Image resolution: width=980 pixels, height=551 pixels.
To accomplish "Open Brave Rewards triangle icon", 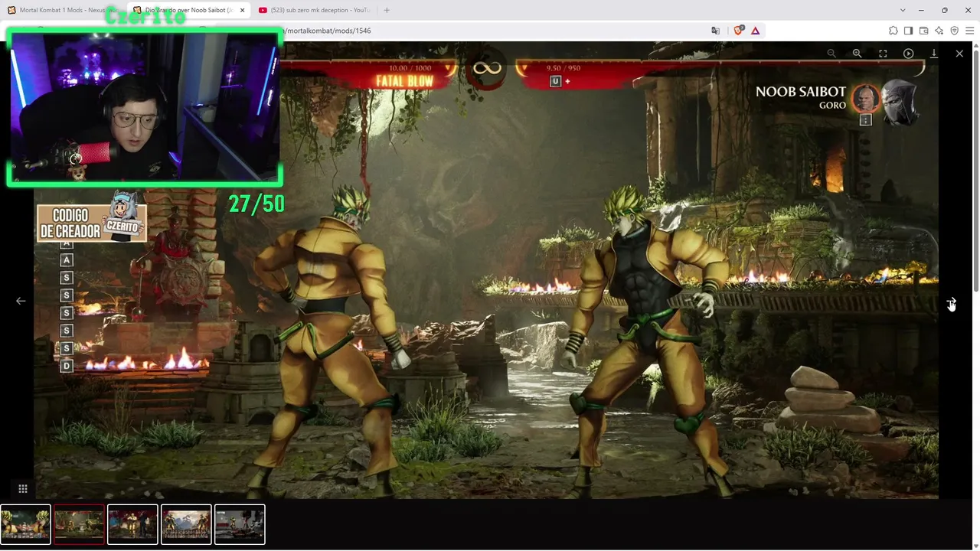I will pyautogui.click(x=755, y=31).
